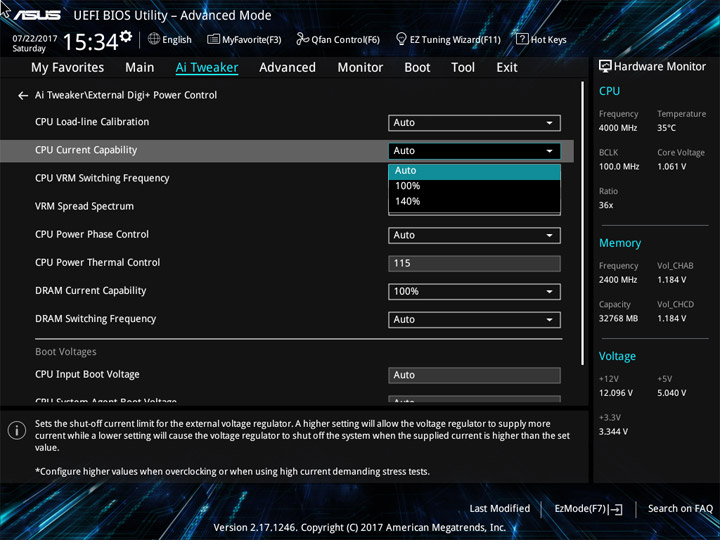The image size is (720, 540).
Task: Select CPU Current Capability row label
Action: click(x=86, y=150)
